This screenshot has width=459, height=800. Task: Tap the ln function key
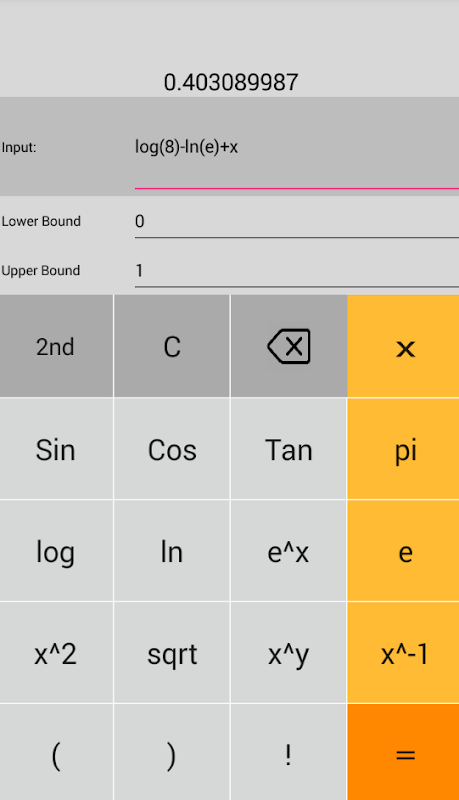click(x=172, y=551)
